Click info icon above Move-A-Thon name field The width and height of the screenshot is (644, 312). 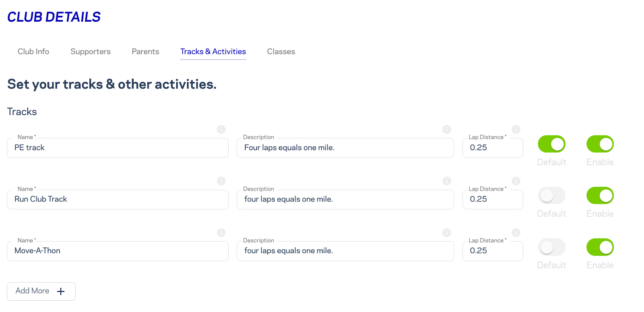(x=221, y=233)
